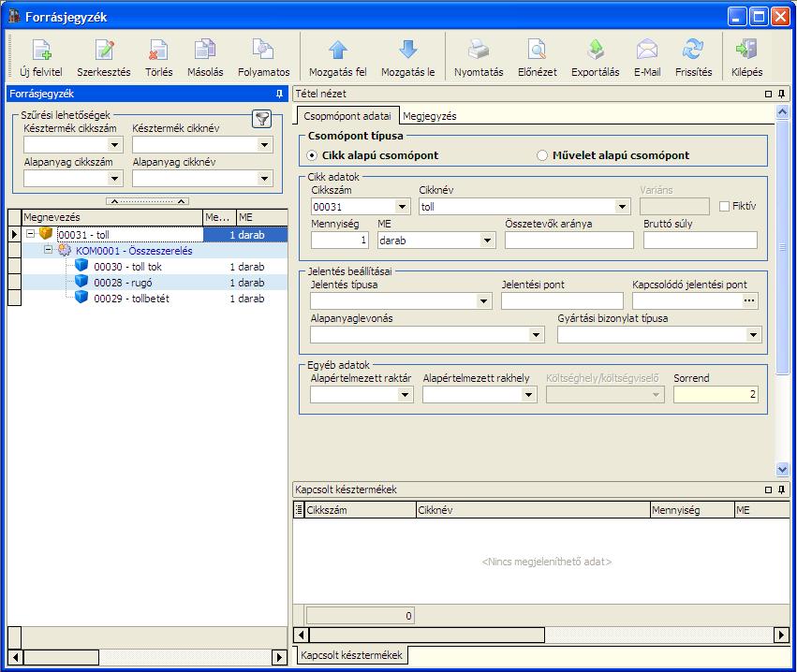Click the Sorrend input field
The height and width of the screenshot is (672, 797).
tap(716, 395)
